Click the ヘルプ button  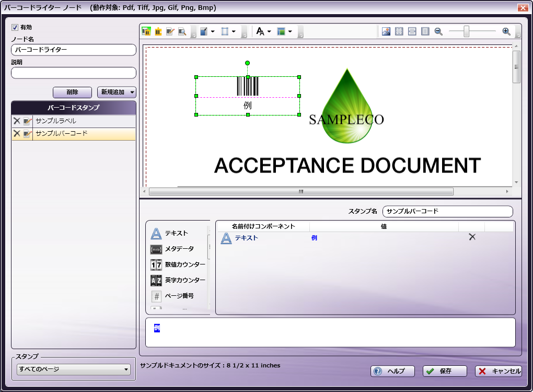tap(392, 371)
